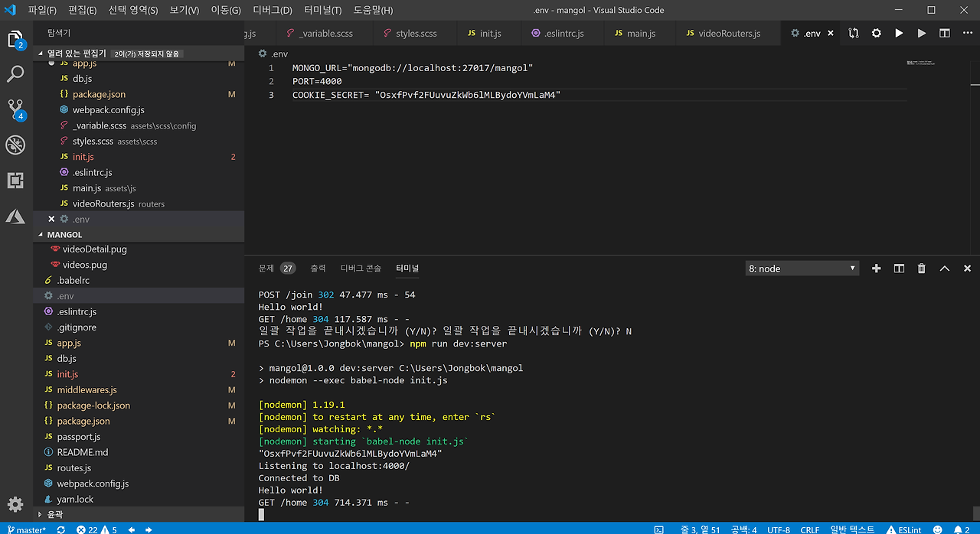Click the master* branch in status bar

(x=27, y=529)
